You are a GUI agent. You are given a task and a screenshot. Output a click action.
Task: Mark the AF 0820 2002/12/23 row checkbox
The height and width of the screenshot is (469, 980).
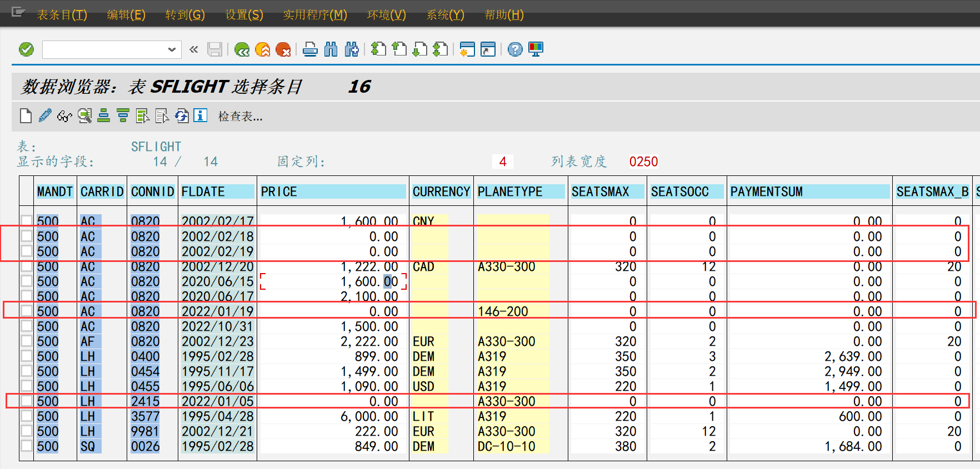click(27, 341)
